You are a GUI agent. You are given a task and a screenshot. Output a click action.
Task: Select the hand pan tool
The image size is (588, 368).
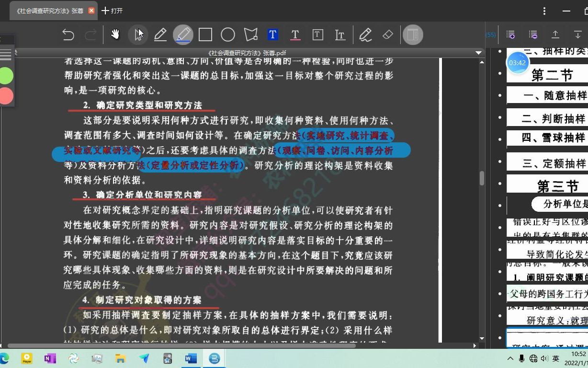pos(115,34)
